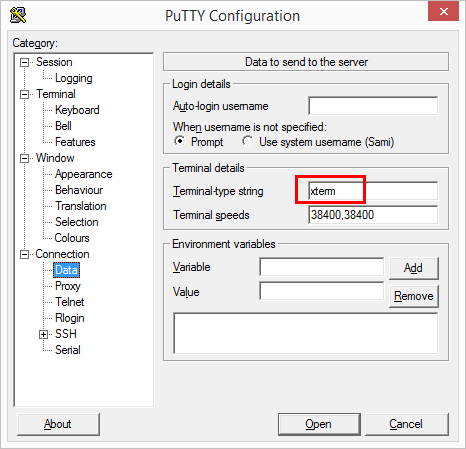
Task: Click the Cancel button
Action: [x=407, y=424]
